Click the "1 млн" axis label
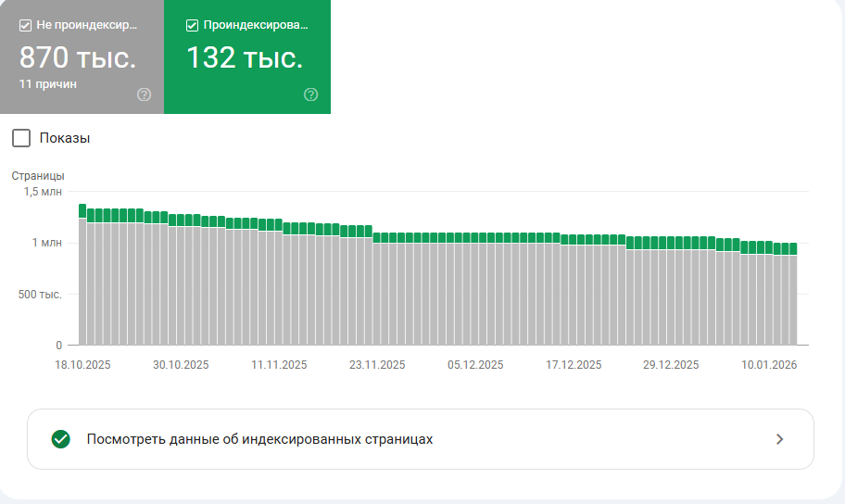This screenshot has height=504, width=845. pyautogui.click(x=47, y=243)
